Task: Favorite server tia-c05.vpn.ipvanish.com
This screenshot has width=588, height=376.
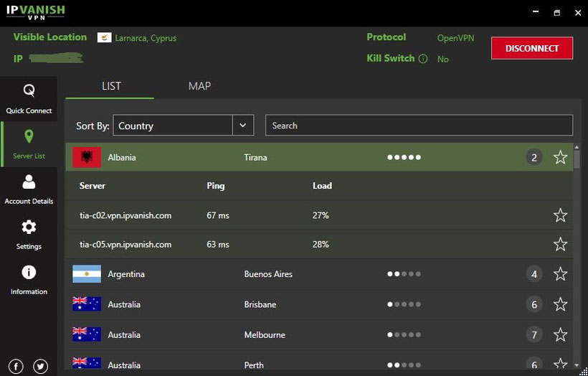Action: click(x=560, y=244)
